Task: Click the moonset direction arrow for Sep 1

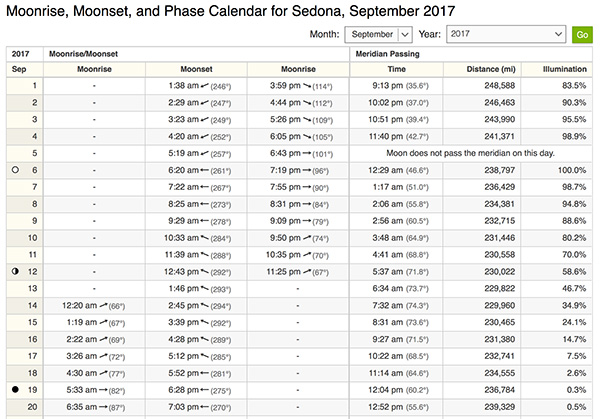Action: click(x=205, y=86)
